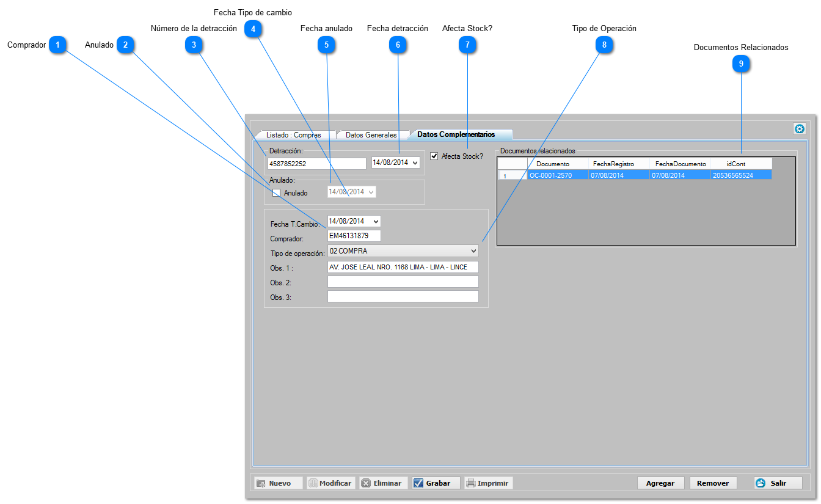821x504 pixels.
Task: Enable the Anulado checkbox
Action: point(276,192)
